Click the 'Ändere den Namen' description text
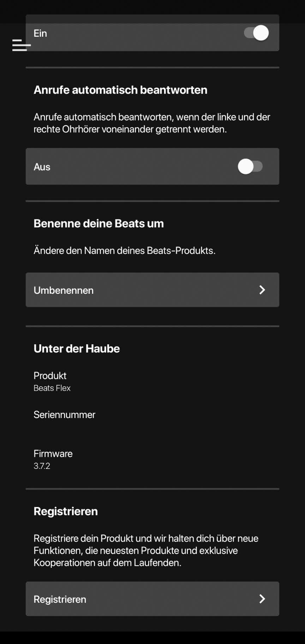This screenshot has height=644, width=305. [124, 251]
